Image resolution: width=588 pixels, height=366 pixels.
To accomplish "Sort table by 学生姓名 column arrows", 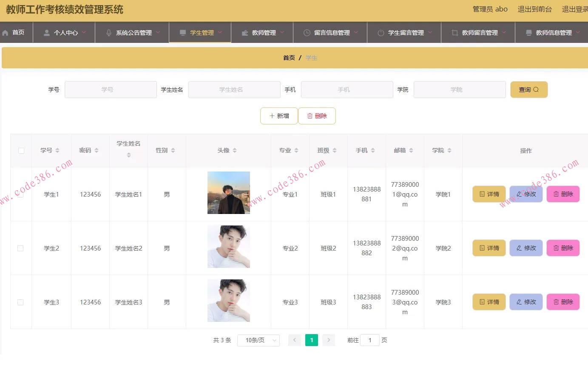I will point(129,155).
